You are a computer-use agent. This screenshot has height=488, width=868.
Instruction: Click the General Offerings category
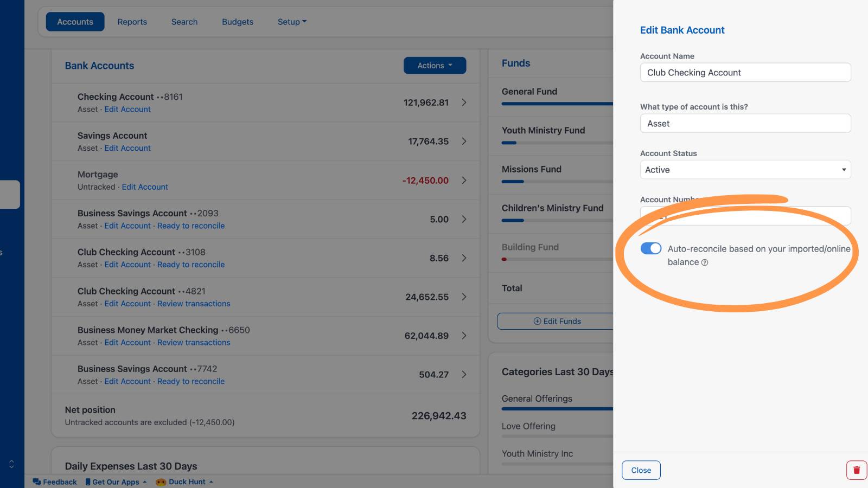(537, 399)
